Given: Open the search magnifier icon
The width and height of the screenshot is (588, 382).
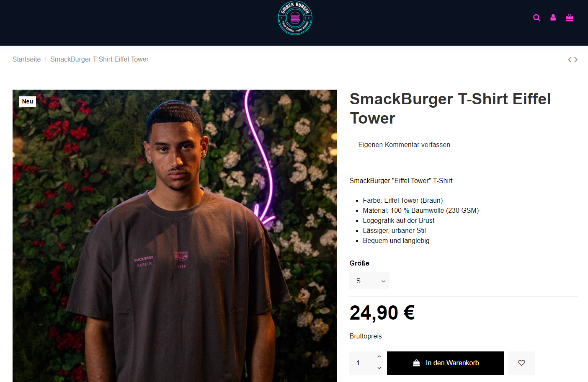Looking at the screenshot, I should point(536,18).
